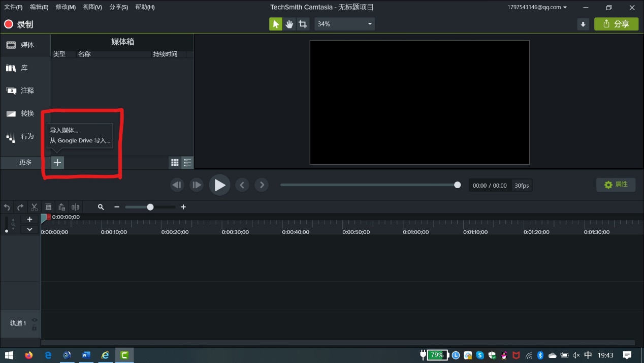
Task: Click the Split clip icon in timeline toolbar
Action: (75, 207)
